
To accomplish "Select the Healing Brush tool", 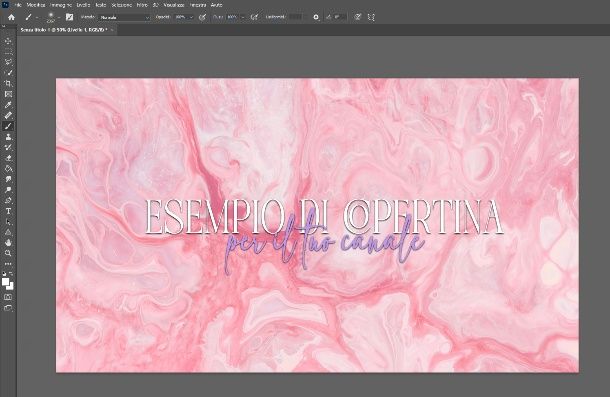I will coord(8,115).
